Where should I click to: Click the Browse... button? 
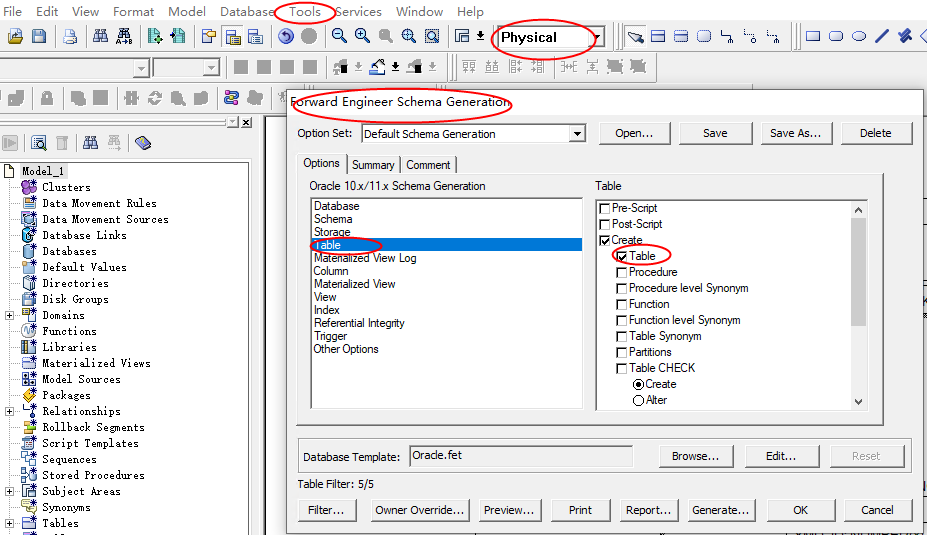pyautogui.click(x=695, y=456)
